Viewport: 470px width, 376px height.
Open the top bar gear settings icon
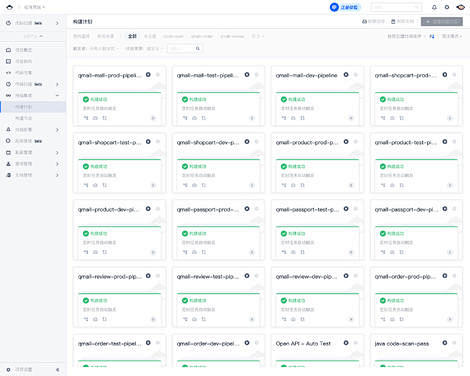447,7
